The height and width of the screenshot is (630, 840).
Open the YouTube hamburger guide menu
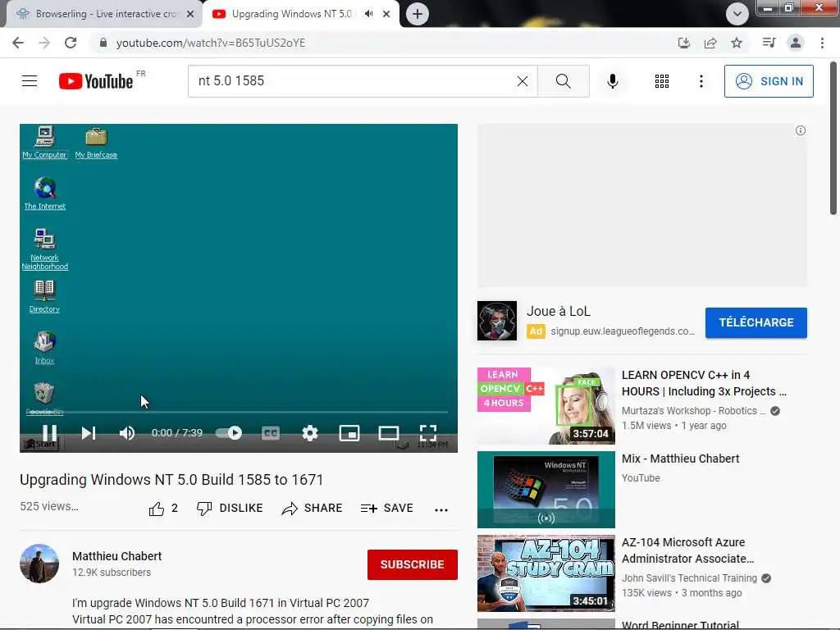tap(30, 81)
